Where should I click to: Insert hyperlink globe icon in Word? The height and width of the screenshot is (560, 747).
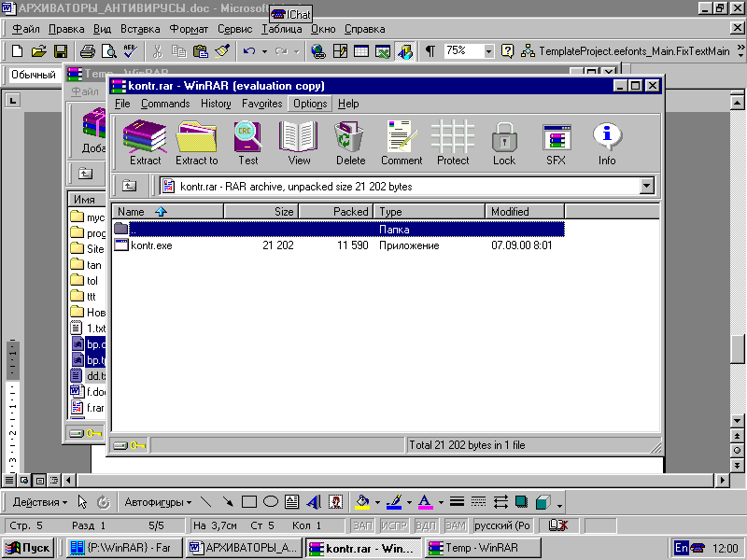pyautogui.click(x=317, y=51)
